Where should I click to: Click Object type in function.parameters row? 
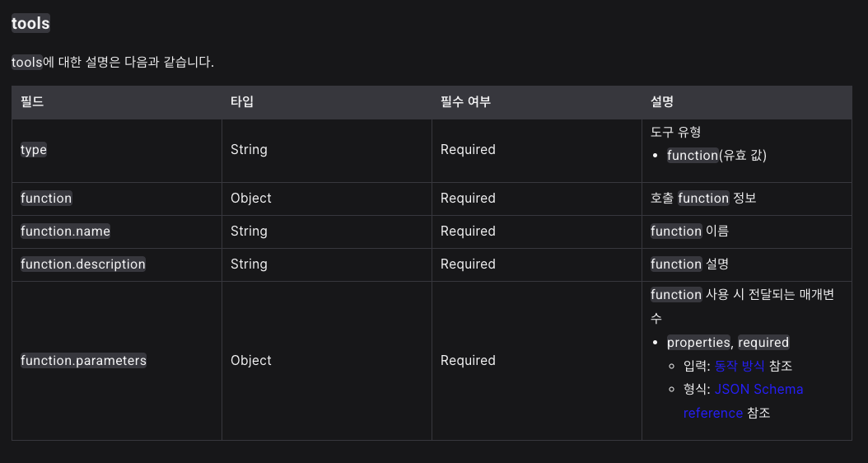(x=251, y=361)
